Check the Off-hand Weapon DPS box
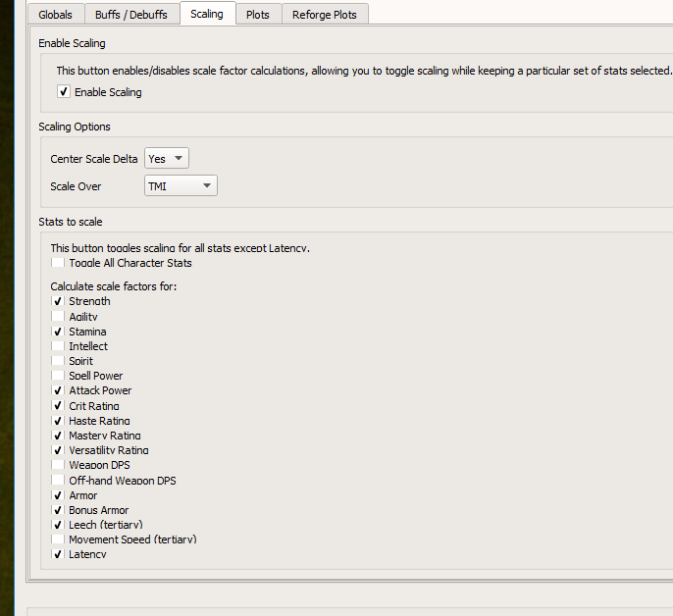 [59, 481]
